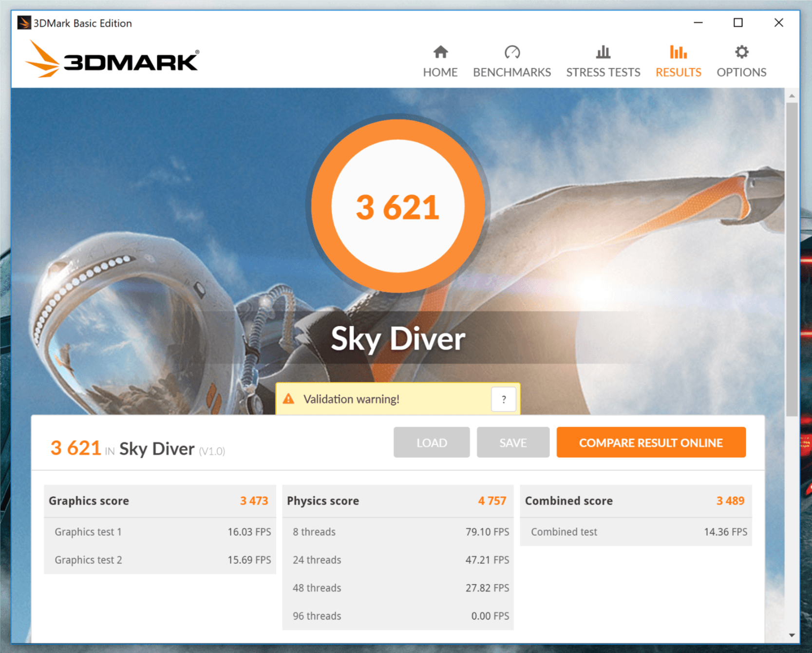Click the scrollbar down arrow
This screenshot has height=653, width=812.
[x=792, y=635]
